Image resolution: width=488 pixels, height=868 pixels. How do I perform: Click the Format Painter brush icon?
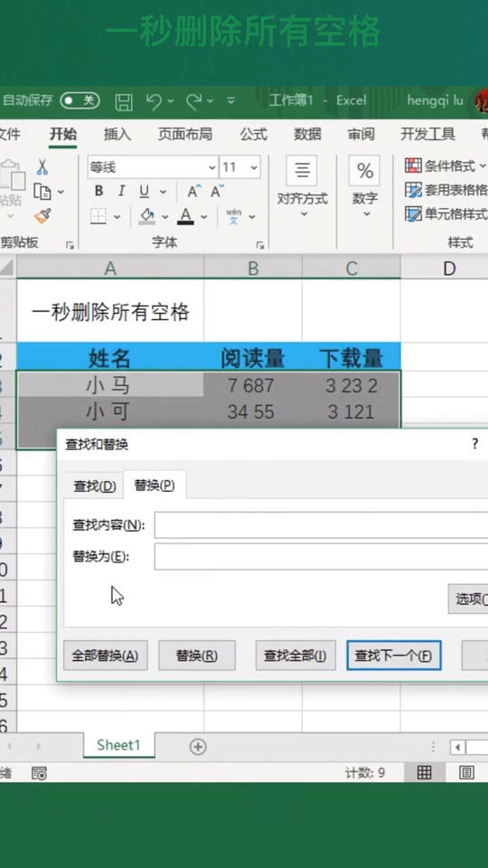click(x=42, y=216)
